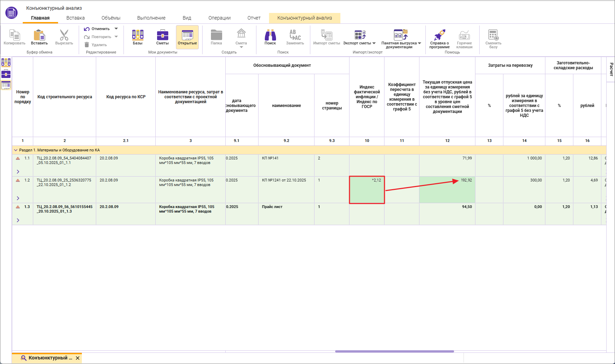Select the databases icon in left sidebar

(x=6, y=63)
